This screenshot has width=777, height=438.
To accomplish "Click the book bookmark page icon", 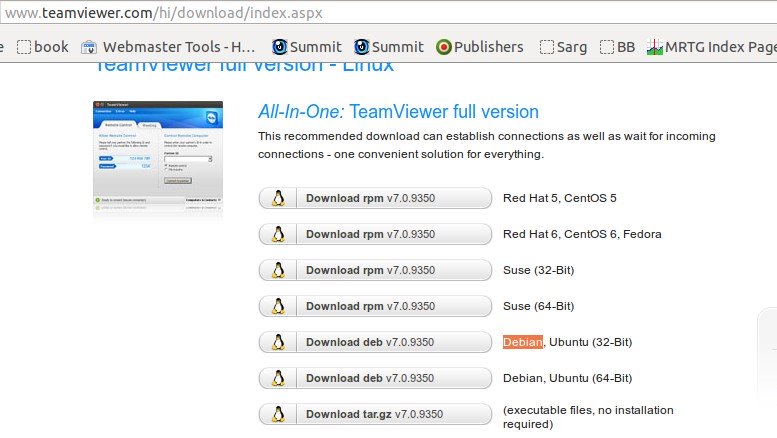I will point(24,47).
